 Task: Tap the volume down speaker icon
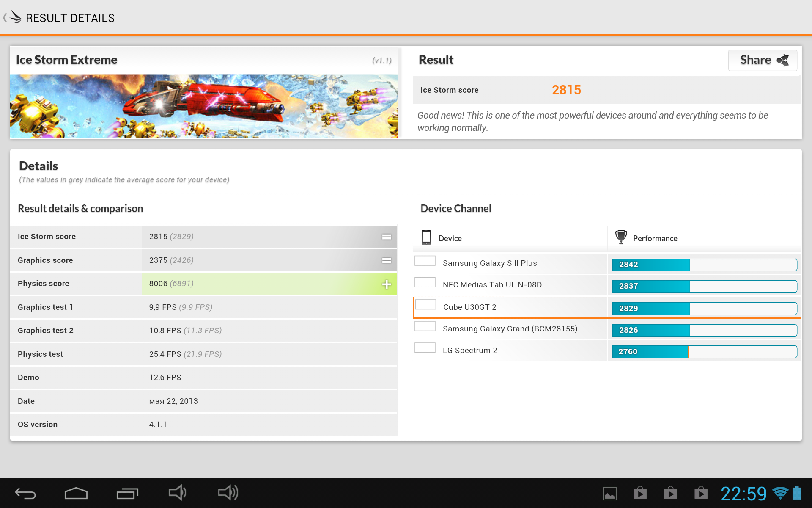point(177,492)
